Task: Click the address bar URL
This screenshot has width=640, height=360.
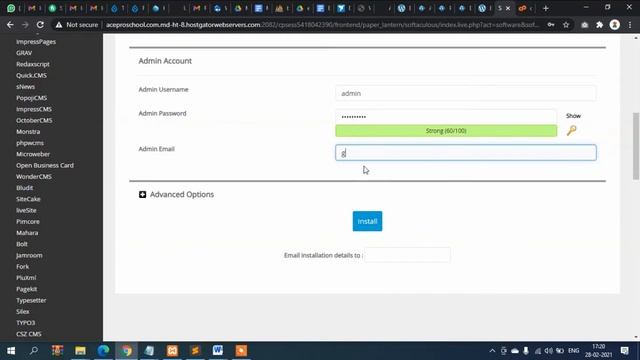Action: coord(322,25)
